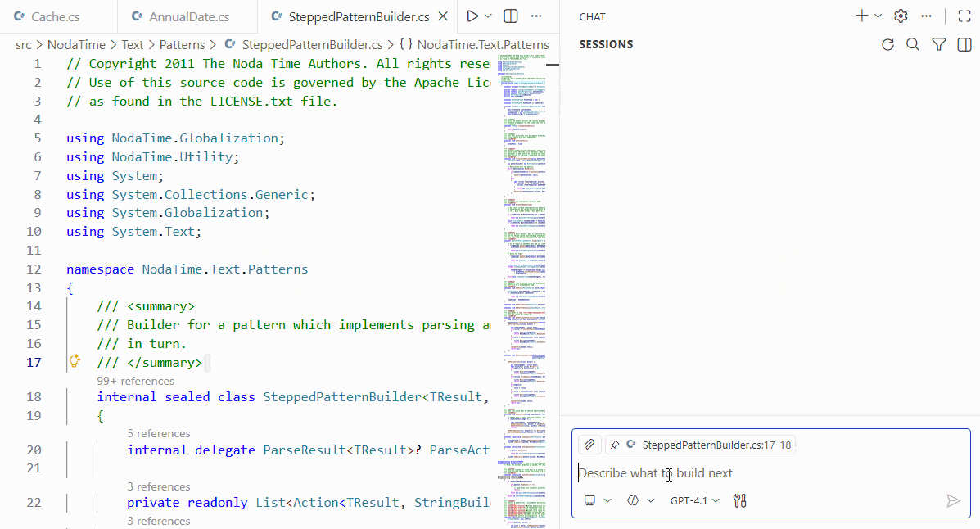
Task: Expand the chat view to fullscreen
Action: pyautogui.click(x=963, y=14)
